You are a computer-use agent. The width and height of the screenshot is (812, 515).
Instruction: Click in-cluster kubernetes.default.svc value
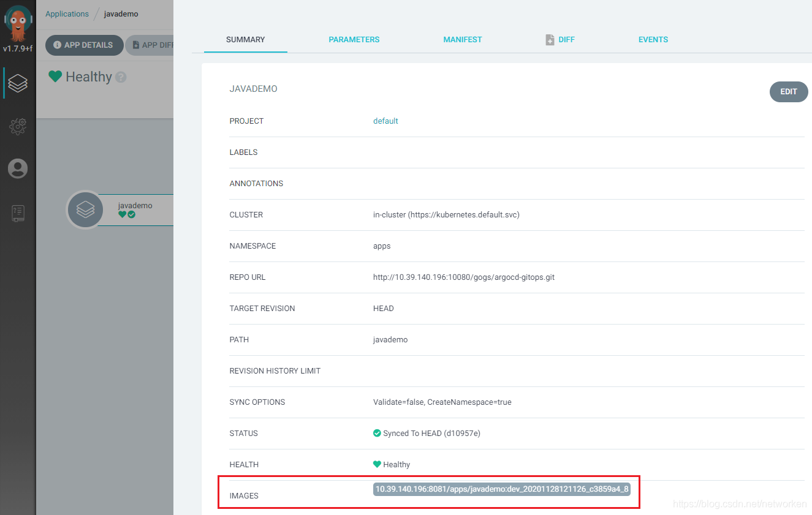446,214
